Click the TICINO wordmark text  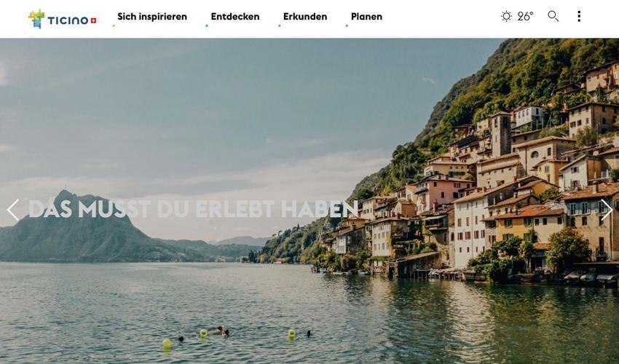(x=68, y=20)
